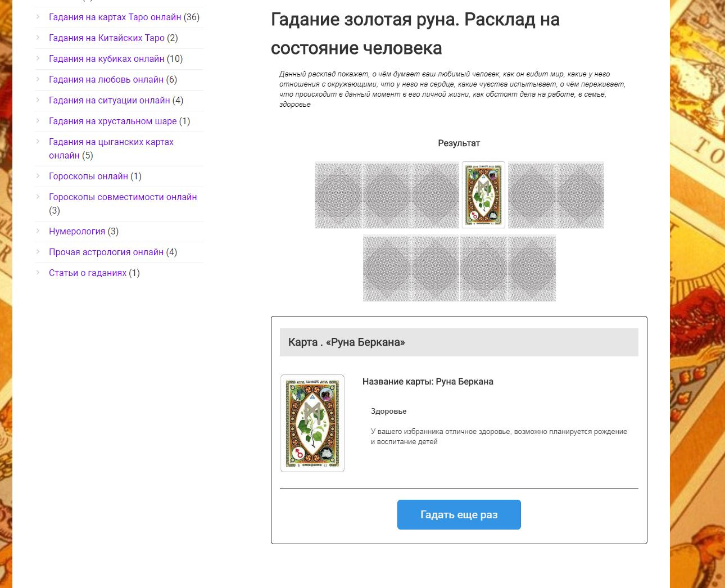Click the Карта «Руна Беркана» header bar
725x588 pixels.
459,342
